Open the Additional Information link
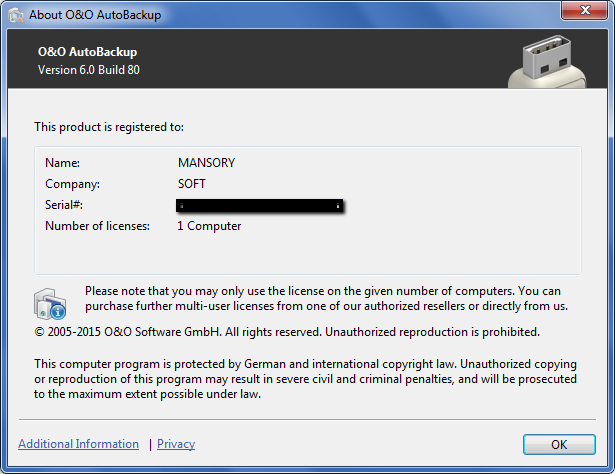The height and width of the screenshot is (474, 615). click(78, 444)
